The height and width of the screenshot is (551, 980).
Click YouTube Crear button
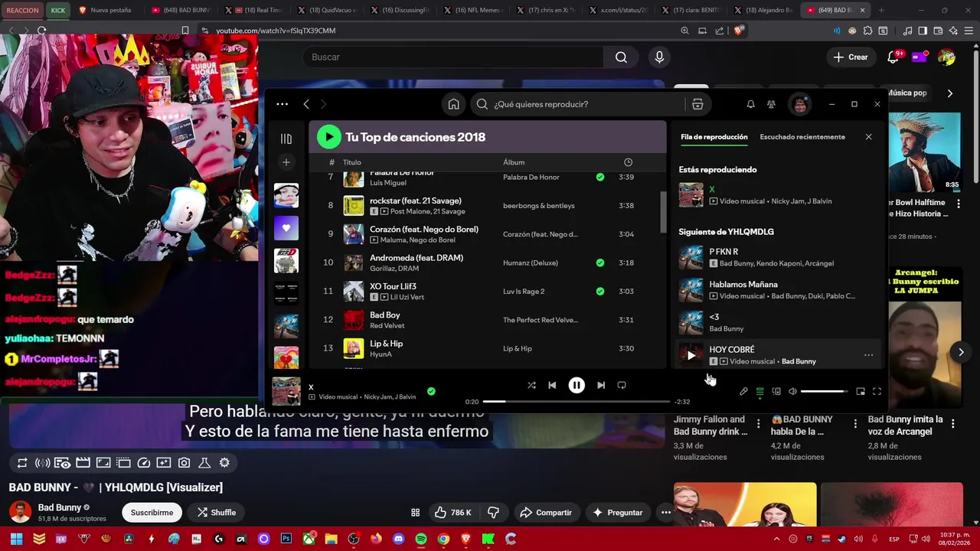pyautogui.click(x=851, y=57)
